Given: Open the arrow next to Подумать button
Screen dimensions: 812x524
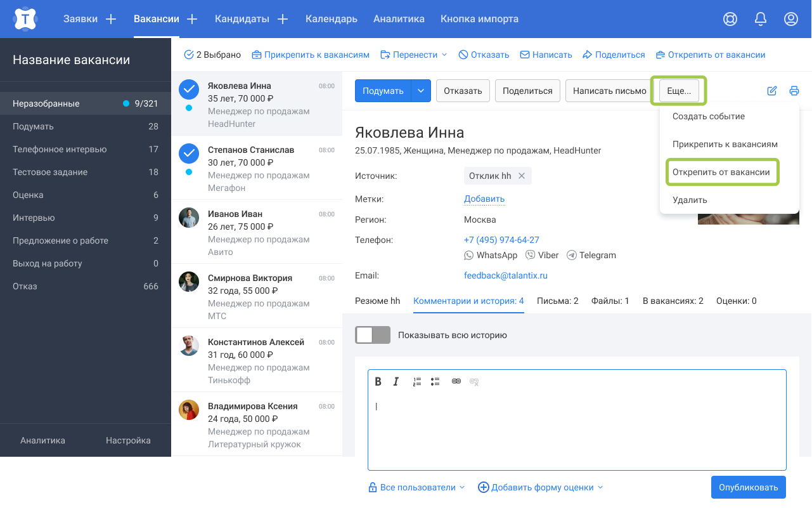Looking at the screenshot, I should [422, 91].
